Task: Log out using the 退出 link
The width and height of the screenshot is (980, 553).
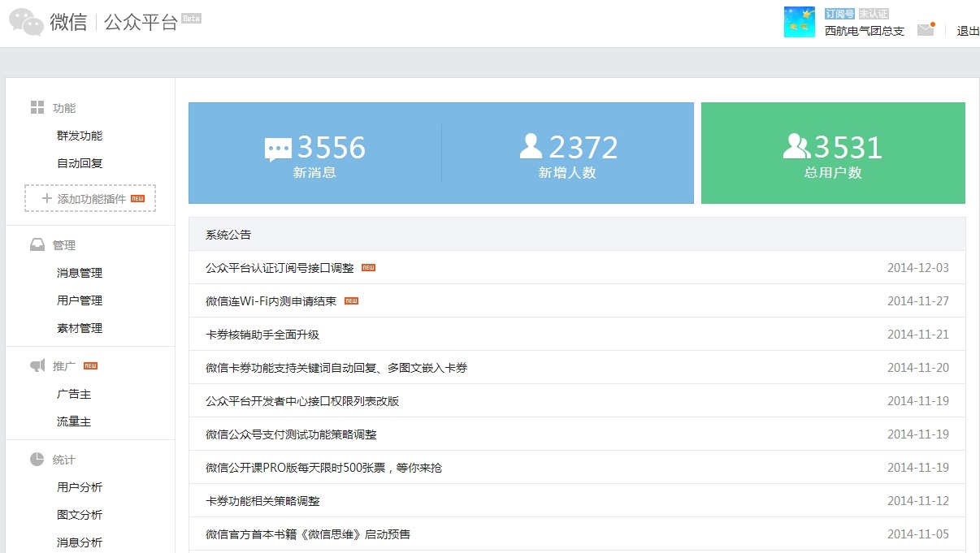Action: tap(968, 31)
